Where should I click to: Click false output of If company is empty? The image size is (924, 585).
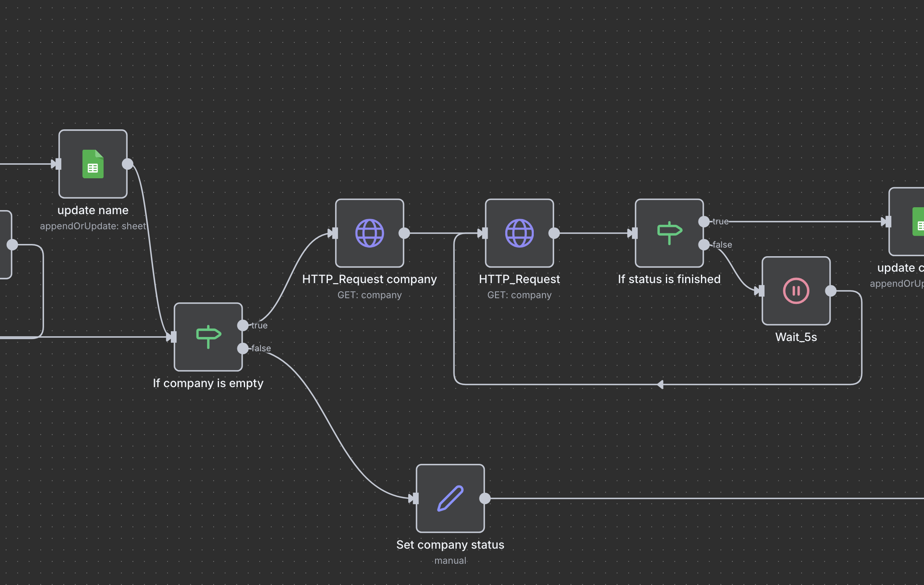243,348
